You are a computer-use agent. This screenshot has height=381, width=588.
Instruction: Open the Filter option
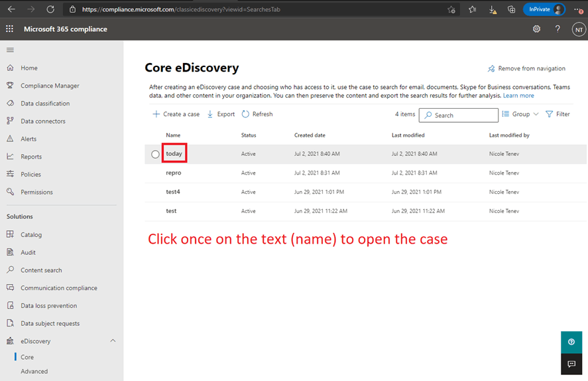click(558, 114)
